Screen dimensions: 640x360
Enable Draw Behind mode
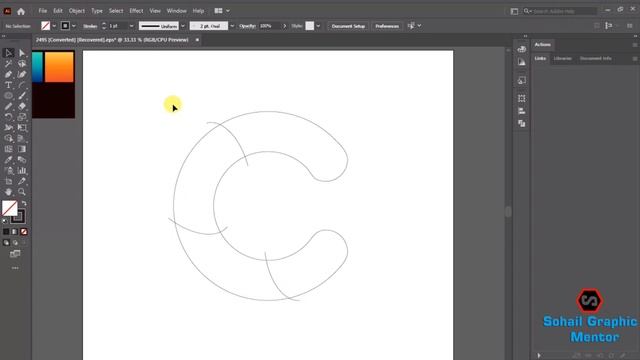coord(15,242)
